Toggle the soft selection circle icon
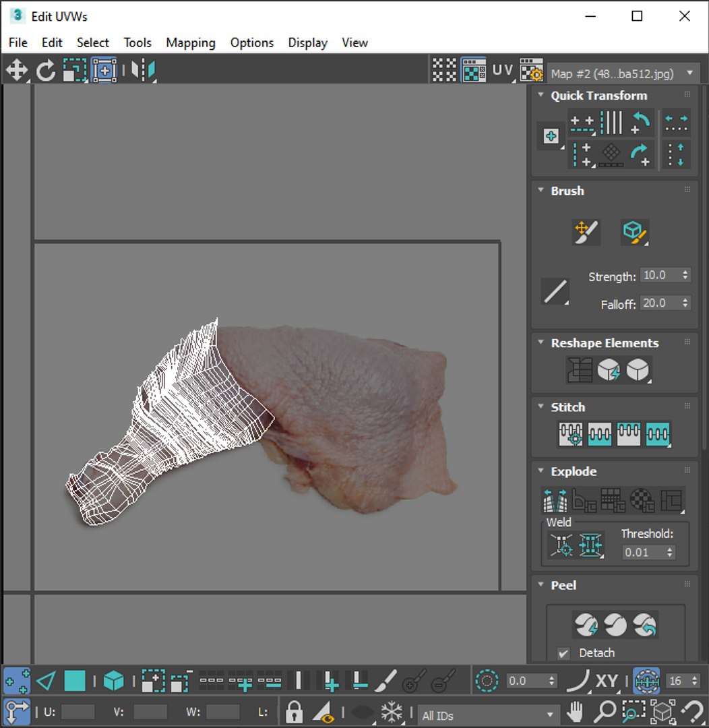 pyautogui.click(x=487, y=681)
